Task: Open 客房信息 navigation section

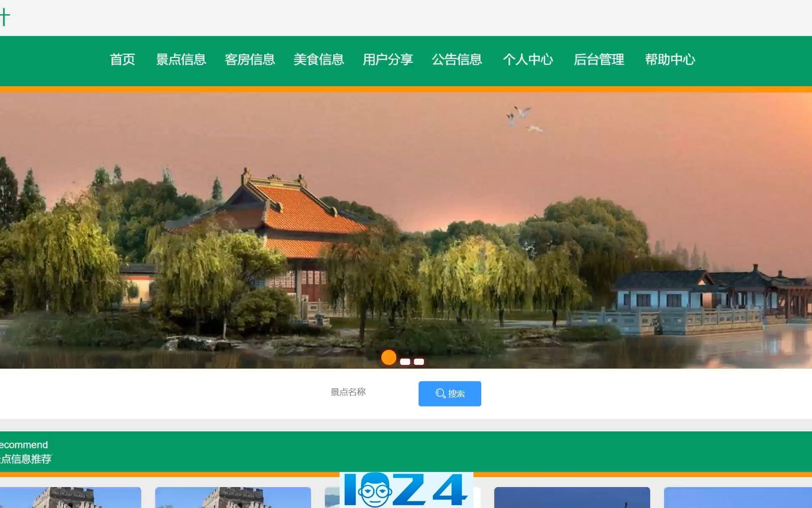Action: pyautogui.click(x=250, y=59)
